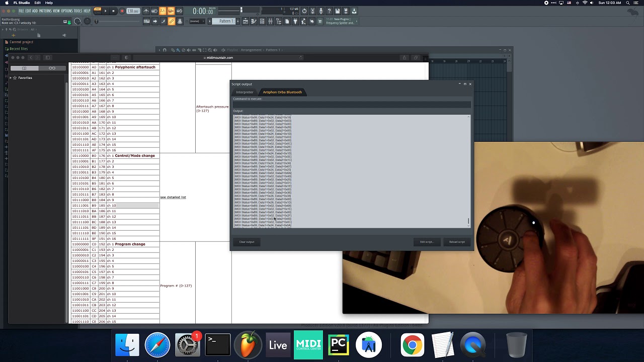
Task: Open Finder from the Dock
Action: pyautogui.click(x=127, y=345)
